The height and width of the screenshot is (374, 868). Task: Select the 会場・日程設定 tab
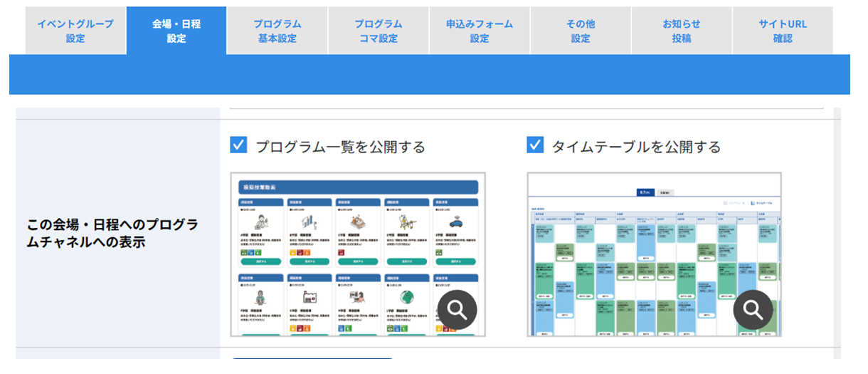tap(176, 31)
